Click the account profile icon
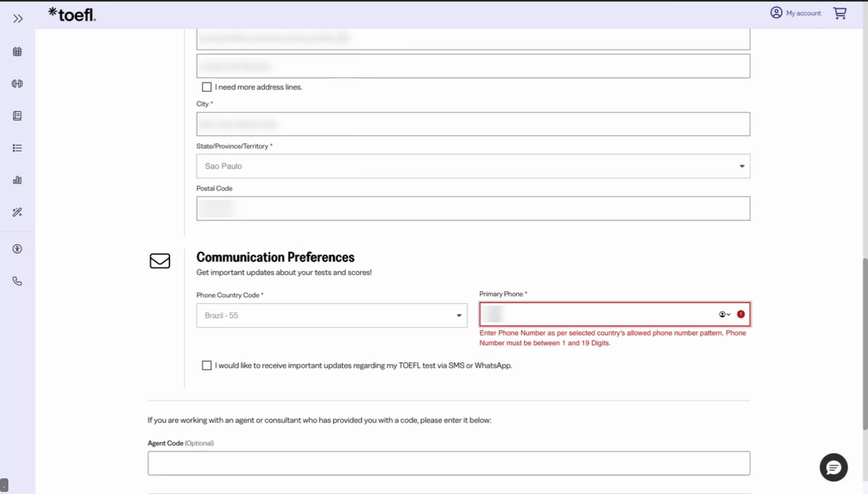 point(776,13)
